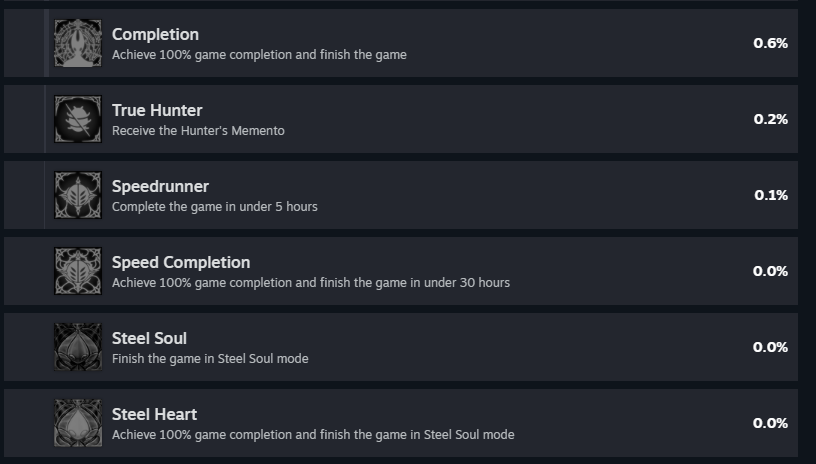The width and height of the screenshot is (816, 464).
Task: Select the True Hunter achievement title
Action: coord(157,110)
